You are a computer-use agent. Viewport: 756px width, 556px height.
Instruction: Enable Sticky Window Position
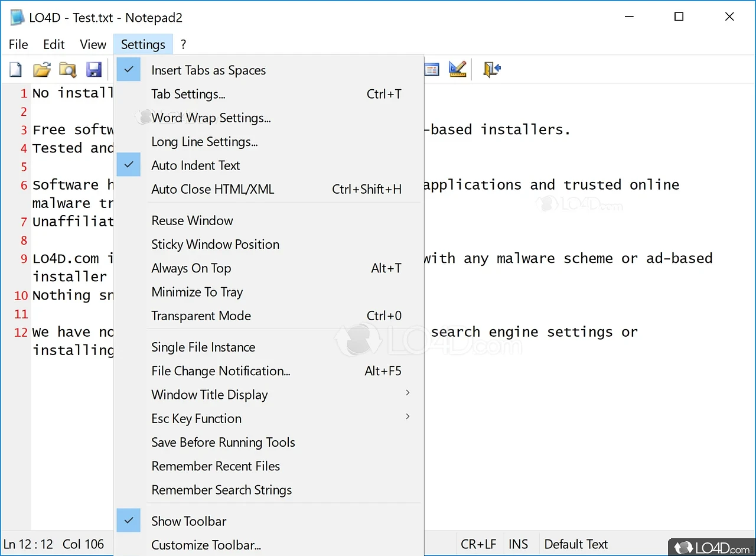[x=269, y=244]
